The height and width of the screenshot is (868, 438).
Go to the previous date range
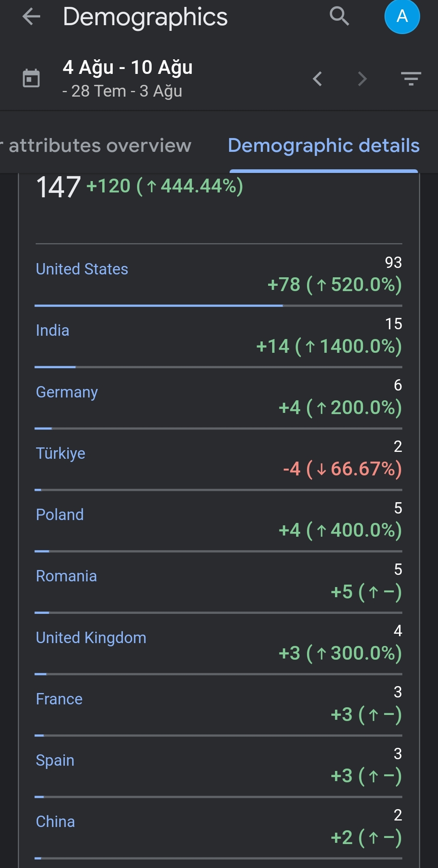point(318,79)
